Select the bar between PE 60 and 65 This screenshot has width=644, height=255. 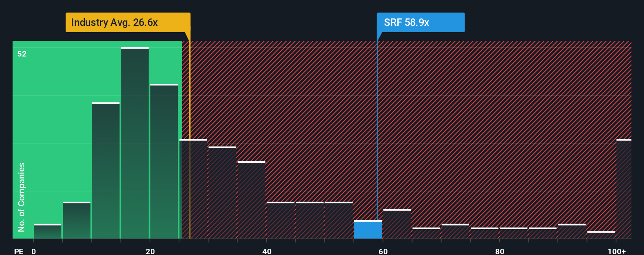397,224
